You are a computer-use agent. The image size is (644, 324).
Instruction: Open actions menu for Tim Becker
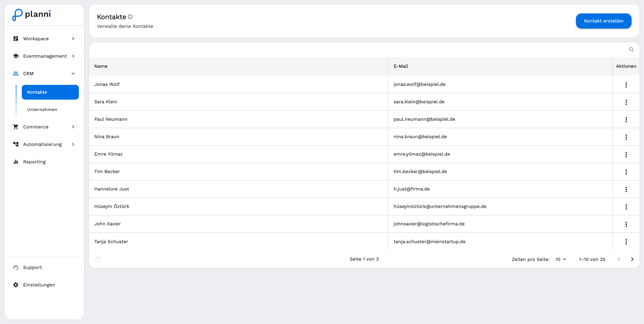(626, 172)
